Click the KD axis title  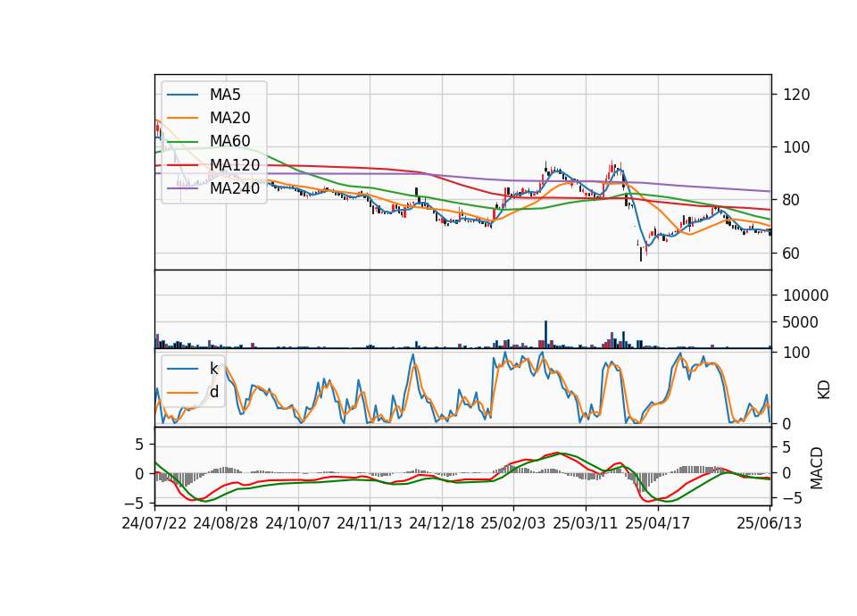coord(824,390)
